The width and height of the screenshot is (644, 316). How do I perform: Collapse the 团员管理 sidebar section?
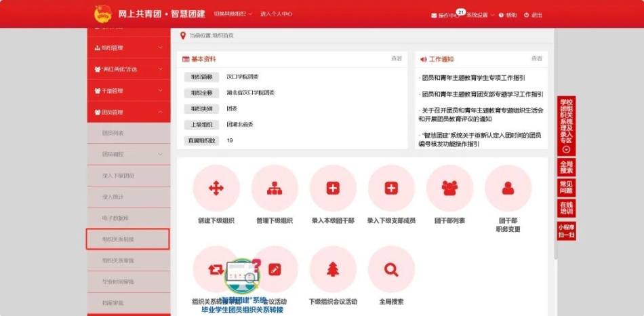click(128, 112)
